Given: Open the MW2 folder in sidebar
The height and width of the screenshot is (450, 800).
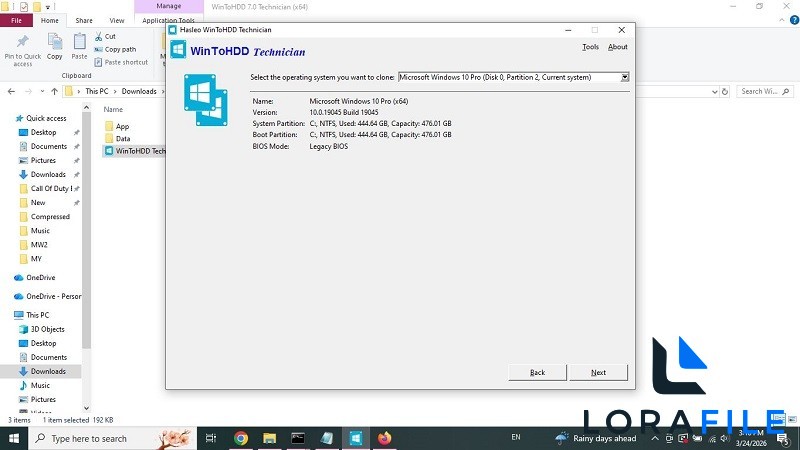Looking at the screenshot, I should [39, 245].
